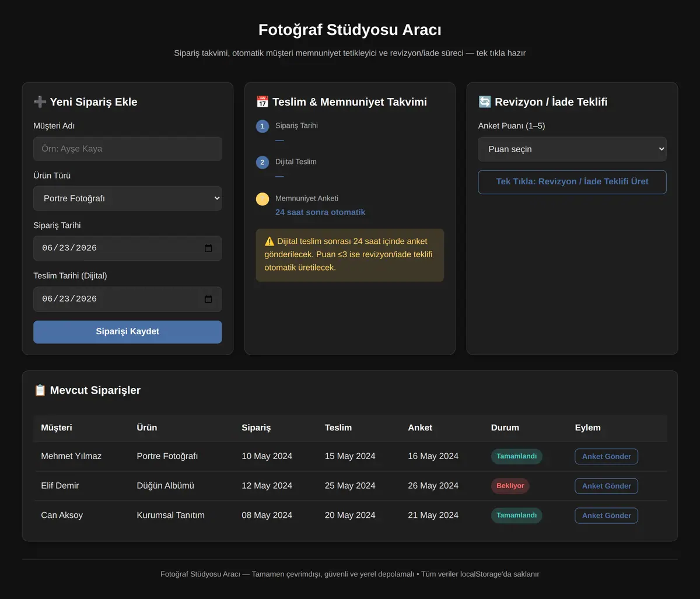Image resolution: width=700 pixels, height=599 pixels.
Task: Click the Durum column header
Action: tap(505, 428)
